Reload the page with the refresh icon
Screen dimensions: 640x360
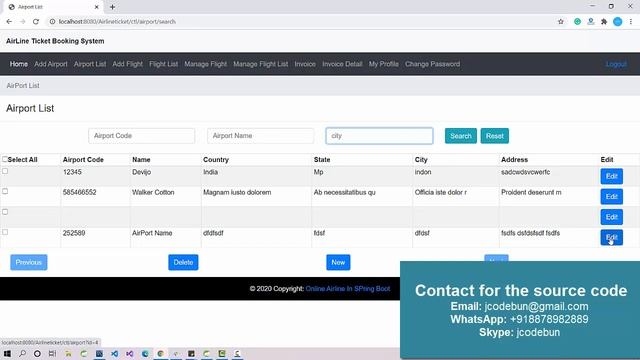pyautogui.click(x=36, y=22)
